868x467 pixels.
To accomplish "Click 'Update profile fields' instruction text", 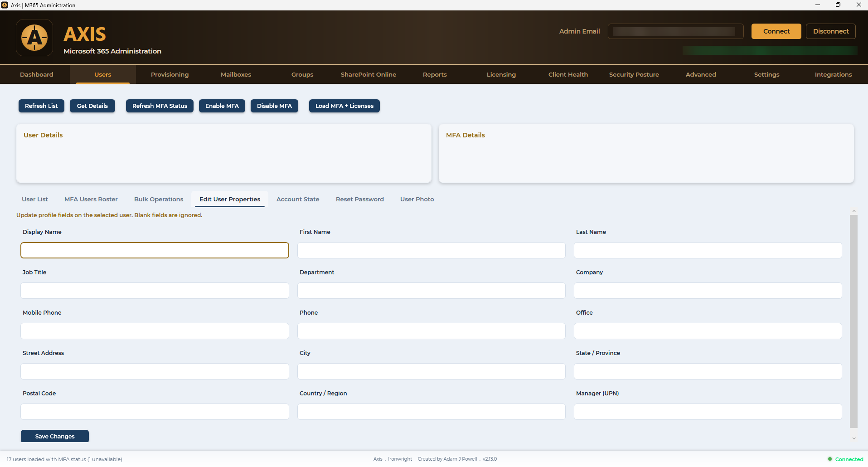I will [x=109, y=215].
